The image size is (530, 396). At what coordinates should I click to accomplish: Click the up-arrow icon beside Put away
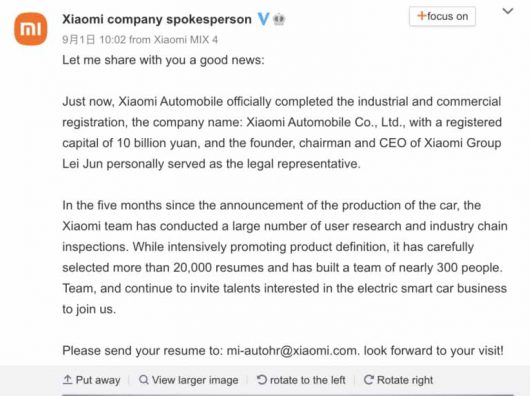tap(67, 380)
